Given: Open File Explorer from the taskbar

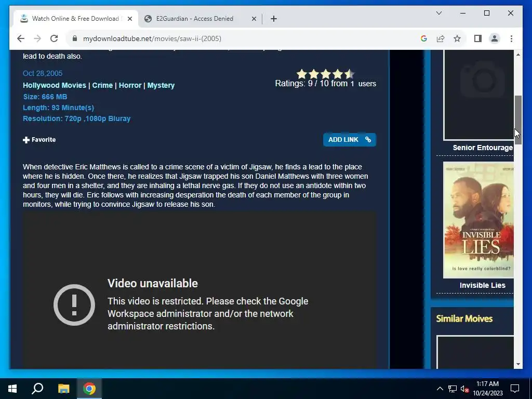Looking at the screenshot, I should [63, 389].
